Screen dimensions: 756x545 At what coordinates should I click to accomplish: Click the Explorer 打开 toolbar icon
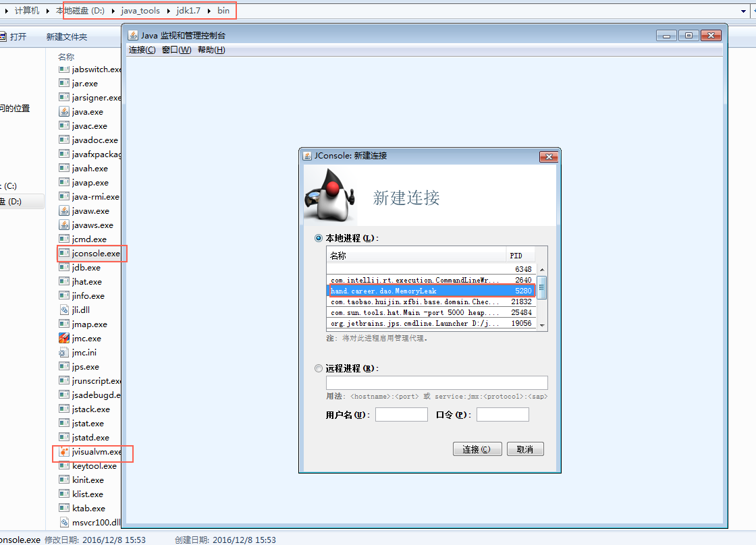(x=3, y=36)
